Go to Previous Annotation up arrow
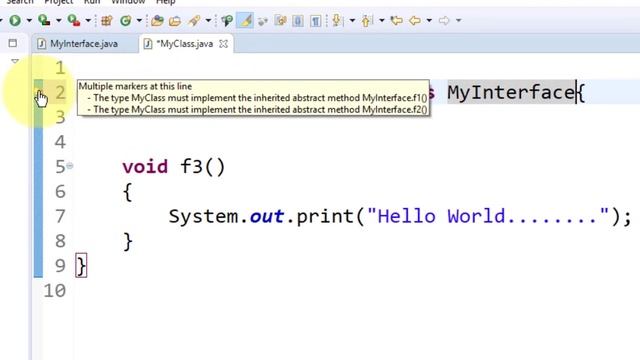The width and height of the screenshot is (640, 360). pyautogui.click(x=367, y=20)
